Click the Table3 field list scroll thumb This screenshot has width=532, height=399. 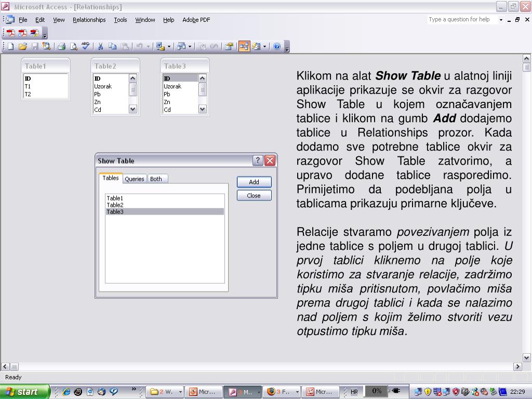[x=203, y=89]
